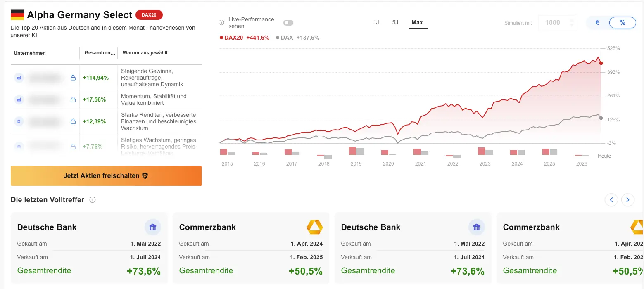The height and width of the screenshot is (289, 644).
Task: Click info icon next to Live-Performance sehen
Action: click(x=221, y=22)
